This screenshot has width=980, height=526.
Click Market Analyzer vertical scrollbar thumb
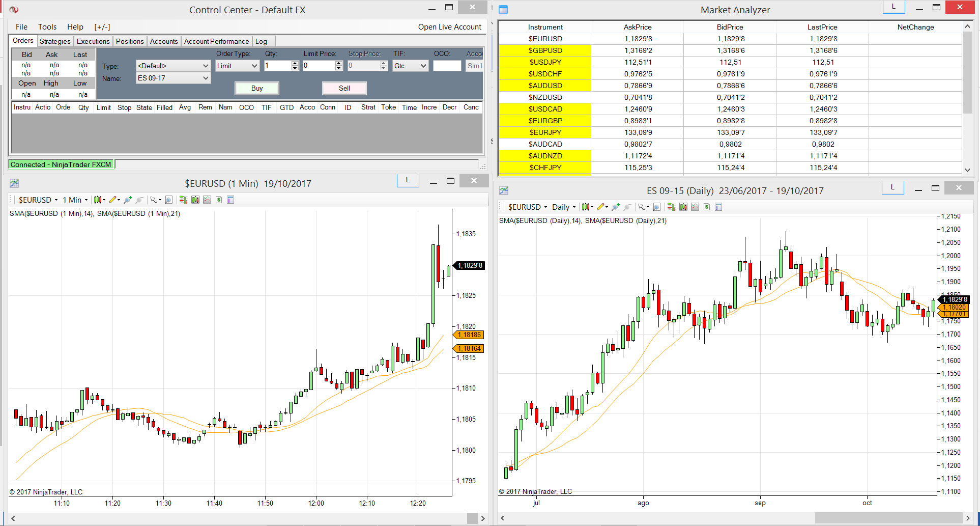(x=967, y=72)
